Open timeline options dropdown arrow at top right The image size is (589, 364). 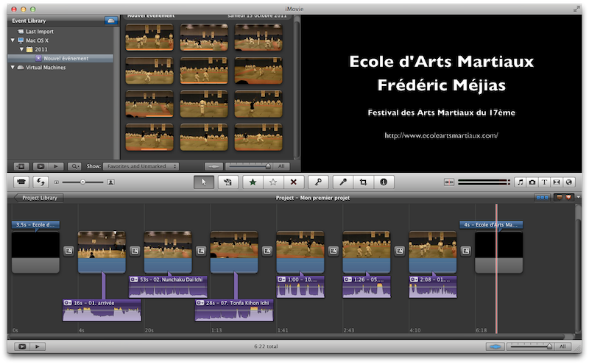coord(579,197)
